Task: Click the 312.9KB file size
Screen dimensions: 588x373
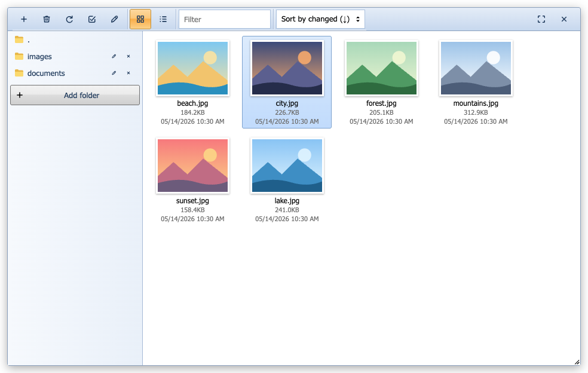Action: tap(476, 112)
